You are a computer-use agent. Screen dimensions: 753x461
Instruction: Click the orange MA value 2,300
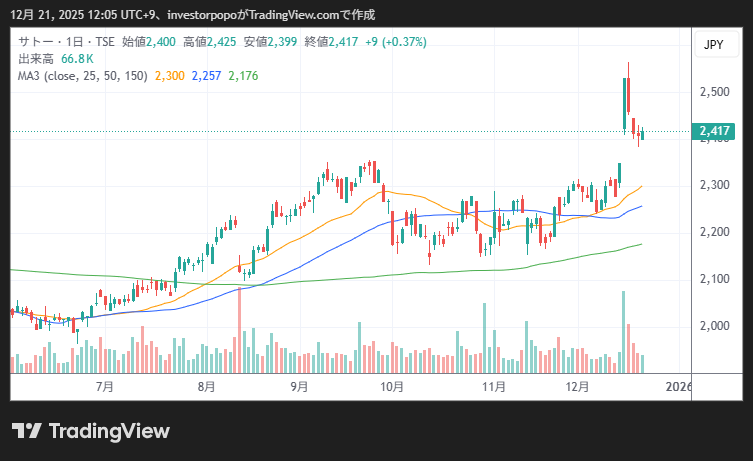coord(169,75)
